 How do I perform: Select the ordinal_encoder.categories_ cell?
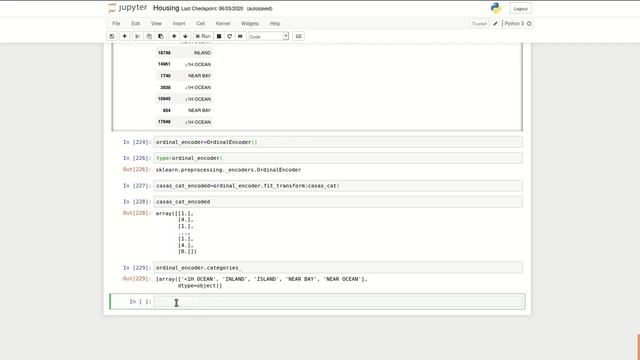pyautogui.click(x=338, y=268)
